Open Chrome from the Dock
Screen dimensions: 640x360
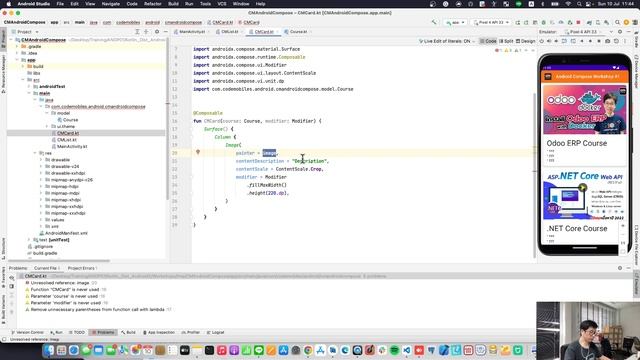[x=308, y=350]
